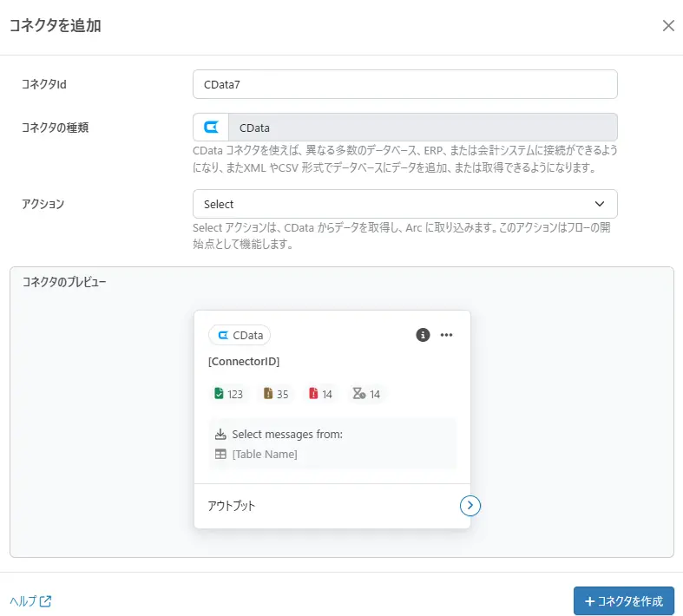Click the red error count 14
Screen dimensions: 683x616
click(320, 394)
